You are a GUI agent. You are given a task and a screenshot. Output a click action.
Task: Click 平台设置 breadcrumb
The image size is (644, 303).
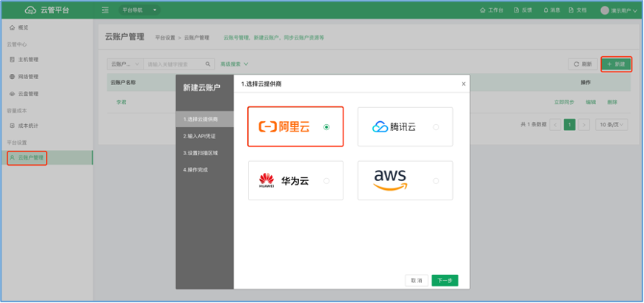pyautogui.click(x=165, y=38)
